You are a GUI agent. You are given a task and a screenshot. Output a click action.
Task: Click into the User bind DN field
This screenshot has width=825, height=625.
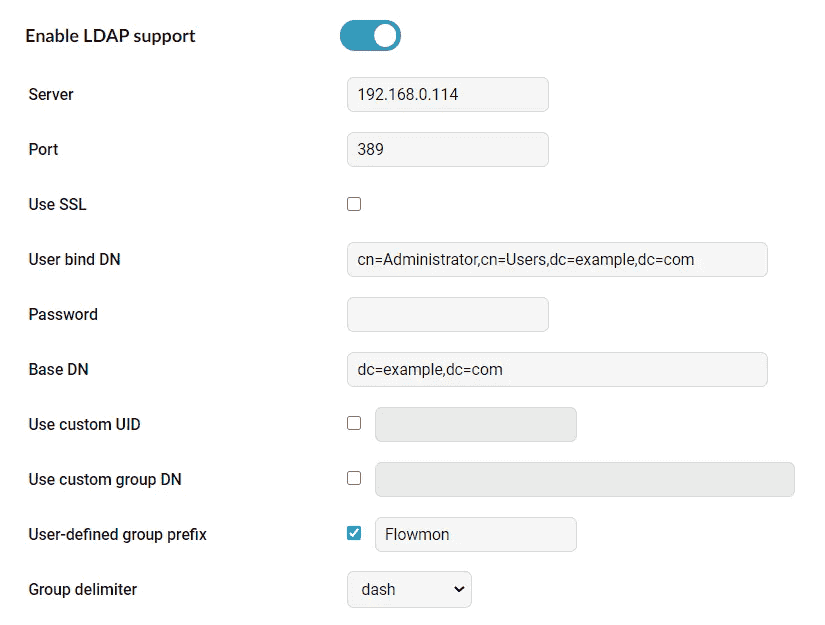pyautogui.click(x=556, y=259)
